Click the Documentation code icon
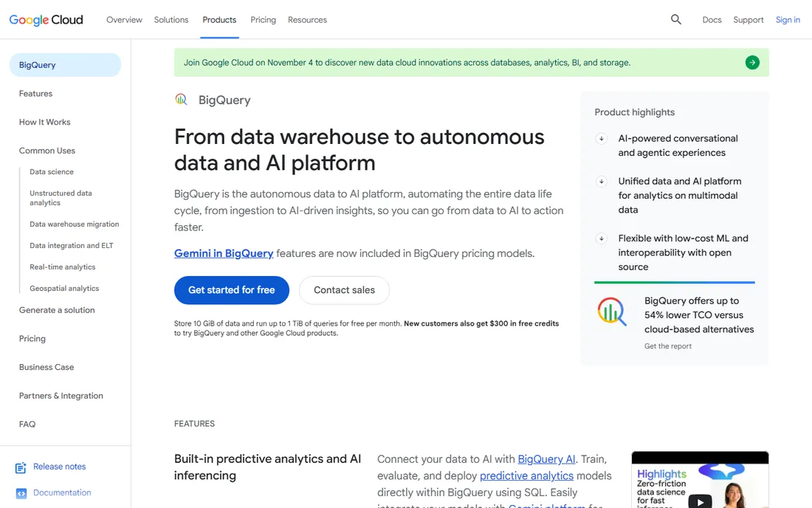Image resolution: width=812 pixels, height=508 pixels. click(x=21, y=493)
